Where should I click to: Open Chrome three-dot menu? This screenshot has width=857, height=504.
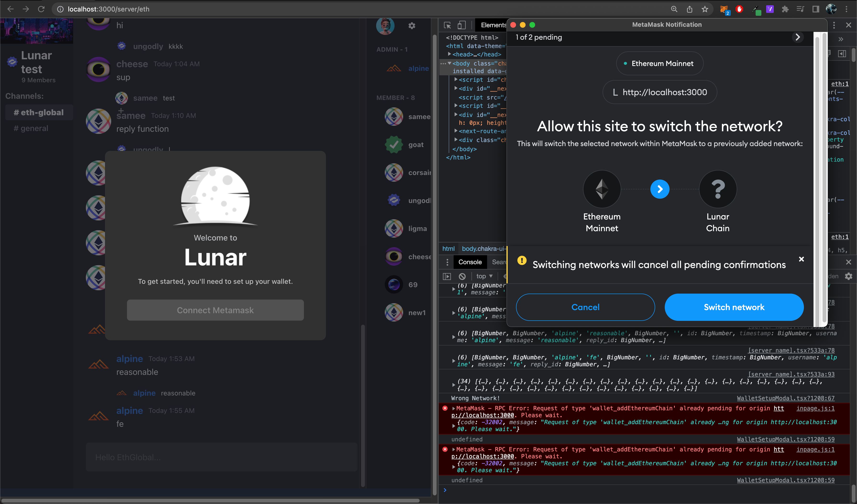point(846,9)
